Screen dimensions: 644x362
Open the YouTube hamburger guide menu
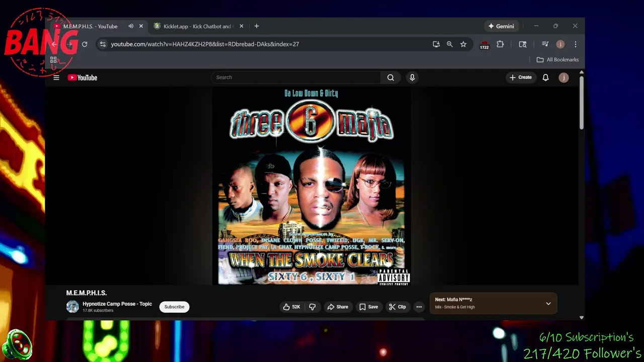[x=56, y=77]
